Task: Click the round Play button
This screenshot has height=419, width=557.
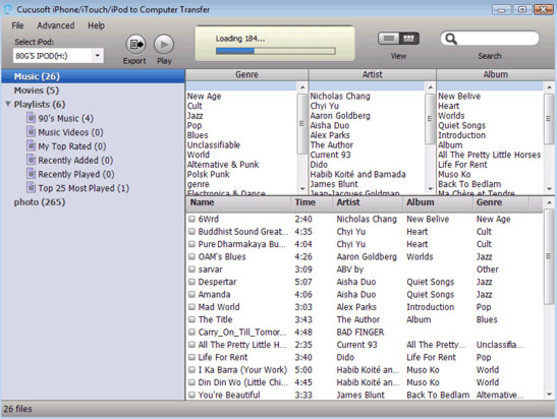Action: 164,45
